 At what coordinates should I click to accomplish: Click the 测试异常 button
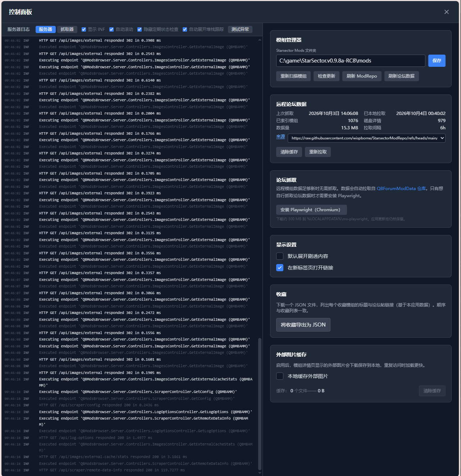click(240, 29)
